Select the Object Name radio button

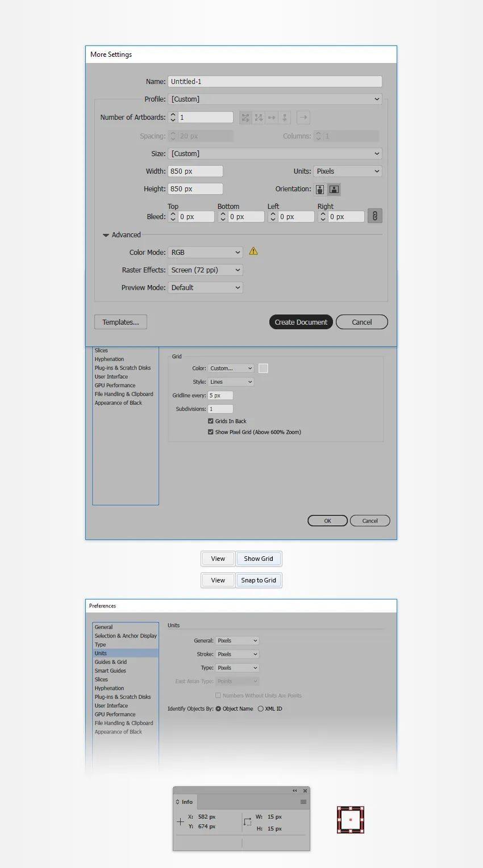point(218,709)
